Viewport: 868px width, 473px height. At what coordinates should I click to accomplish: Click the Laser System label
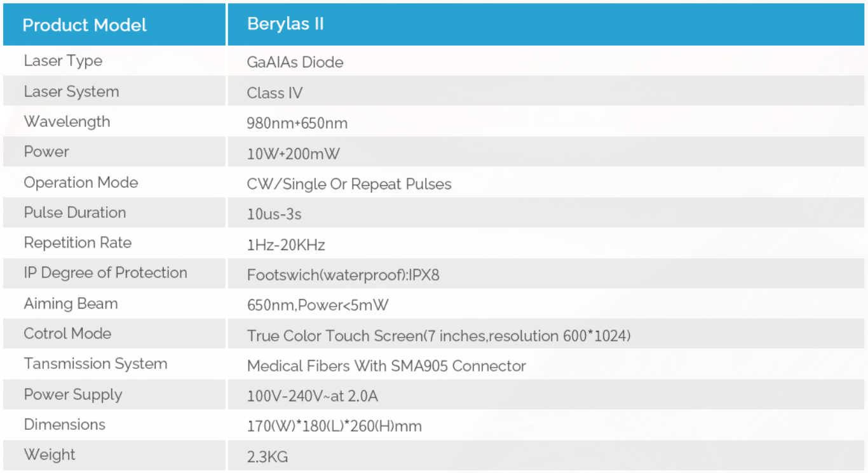(x=71, y=91)
